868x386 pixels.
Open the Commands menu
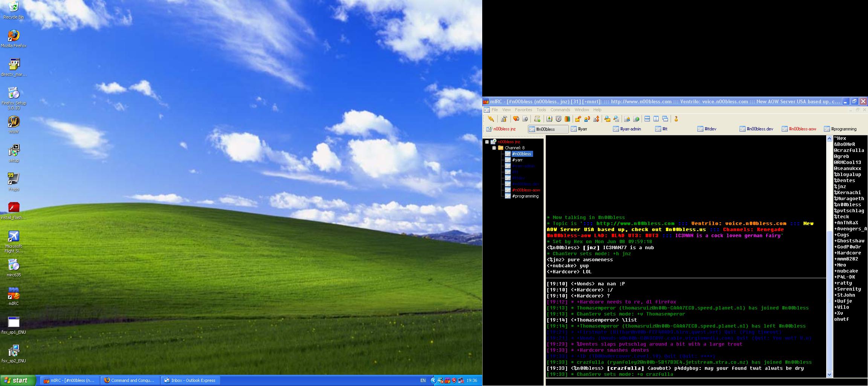pyautogui.click(x=560, y=110)
